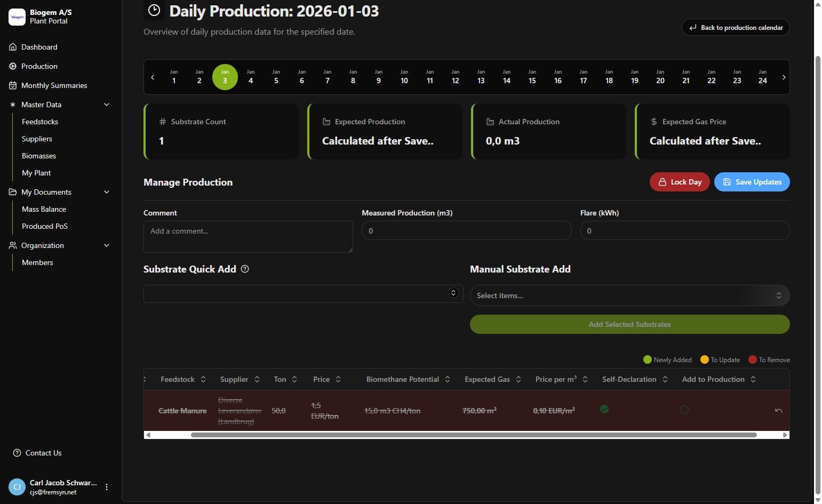Click sort icon on Feedstock column
The image size is (822, 504).
(x=203, y=379)
